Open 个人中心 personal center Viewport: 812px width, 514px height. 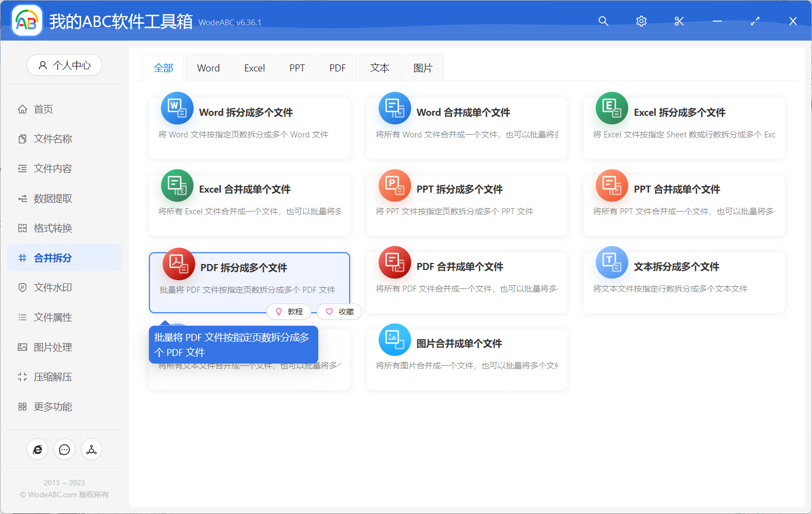coord(64,65)
